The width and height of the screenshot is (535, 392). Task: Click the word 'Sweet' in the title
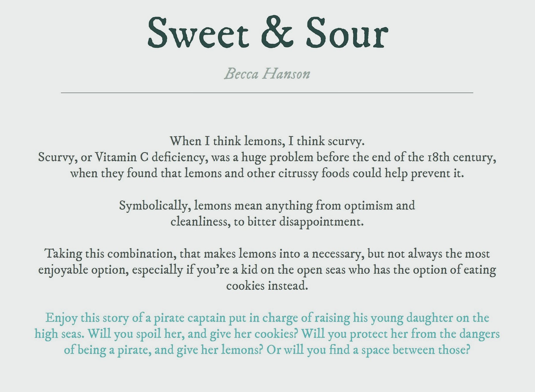[198, 32]
